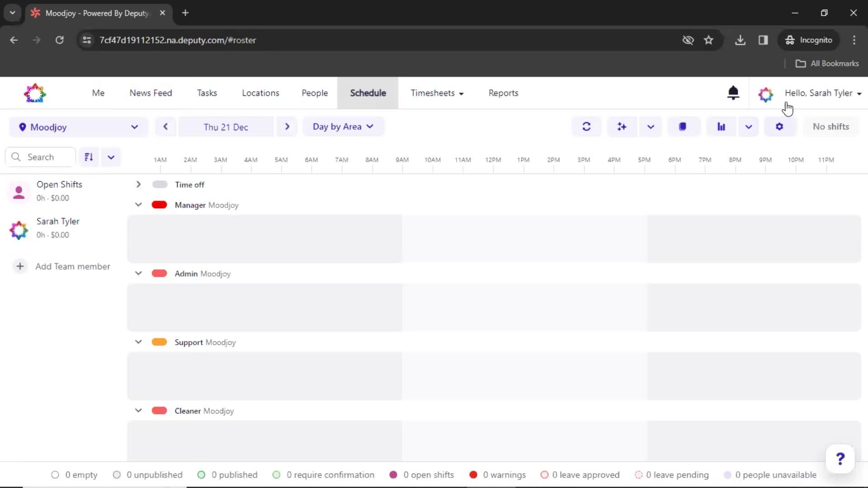Viewport: 868px width, 488px height.
Task: Click the No shifts button
Action: pyautogui.click(x=830, y=127)
